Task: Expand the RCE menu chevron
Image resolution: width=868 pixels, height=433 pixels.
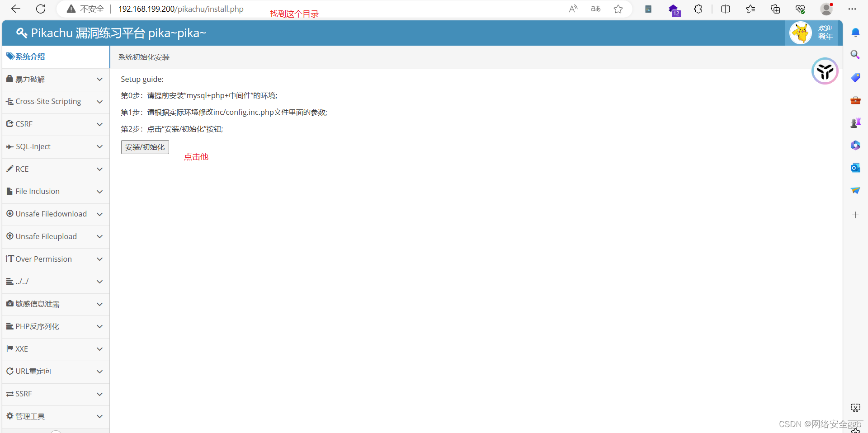Action: tap(100, 169)
